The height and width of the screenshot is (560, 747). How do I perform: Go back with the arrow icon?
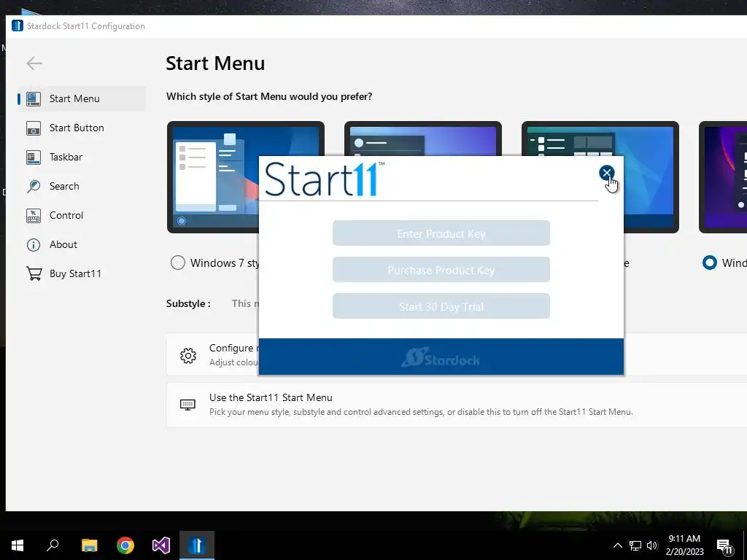34,63
